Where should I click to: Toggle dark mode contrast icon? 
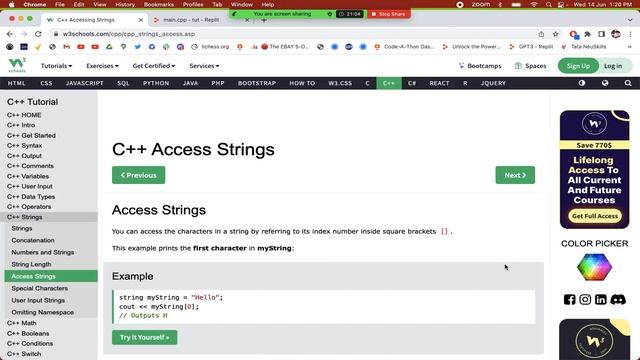click(582, 83)
